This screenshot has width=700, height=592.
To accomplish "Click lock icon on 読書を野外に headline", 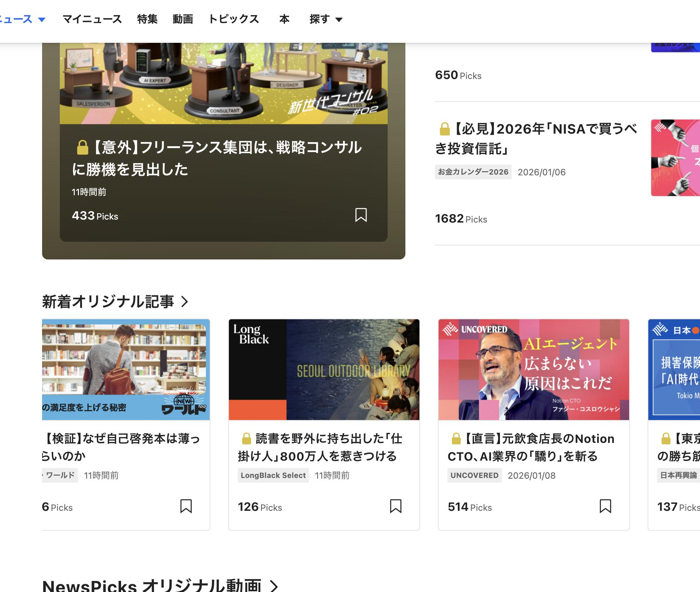I will (x=246, y=438).
